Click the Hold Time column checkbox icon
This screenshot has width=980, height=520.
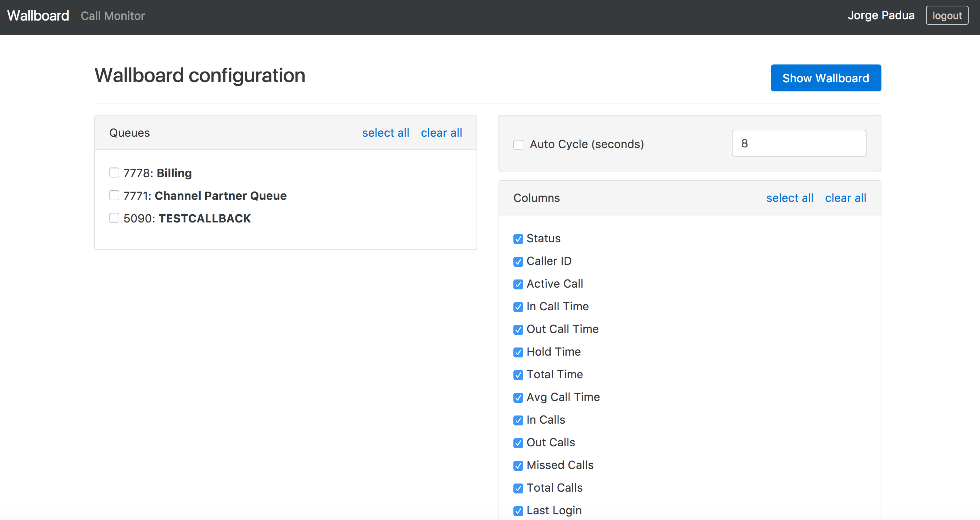(518, 352)
